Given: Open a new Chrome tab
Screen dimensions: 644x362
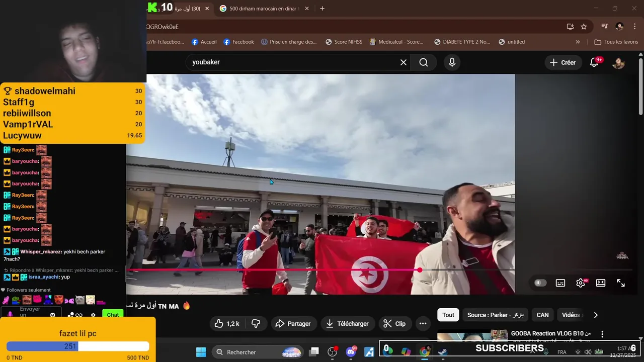Looking at the screenshot, I should click(x=322, y=9).
